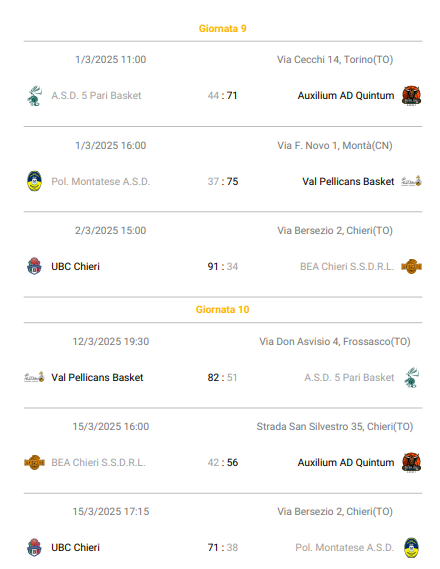The image size is (440, 569).
Task: Click the Pol. Montatese logo in the 71:38 match
Action: click(411, 548)
